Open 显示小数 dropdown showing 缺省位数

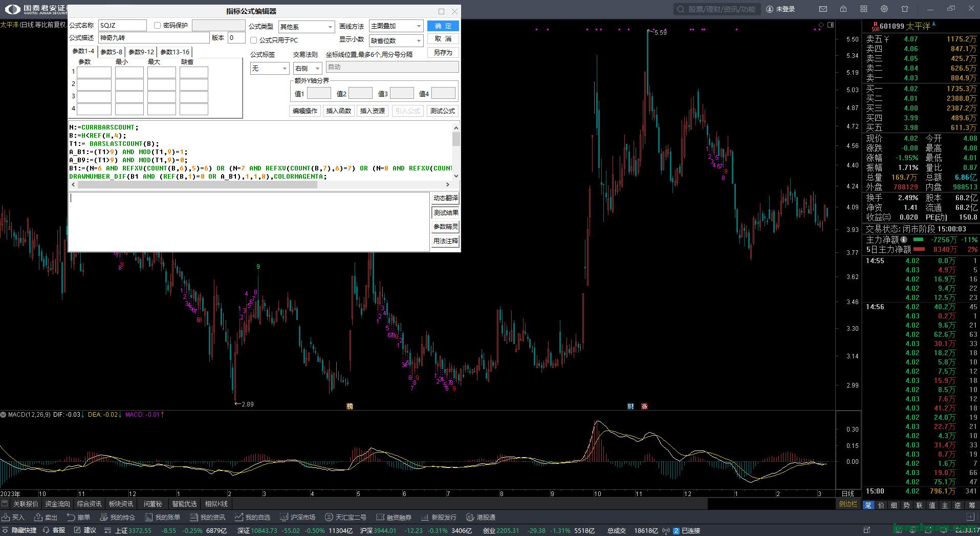397,40
